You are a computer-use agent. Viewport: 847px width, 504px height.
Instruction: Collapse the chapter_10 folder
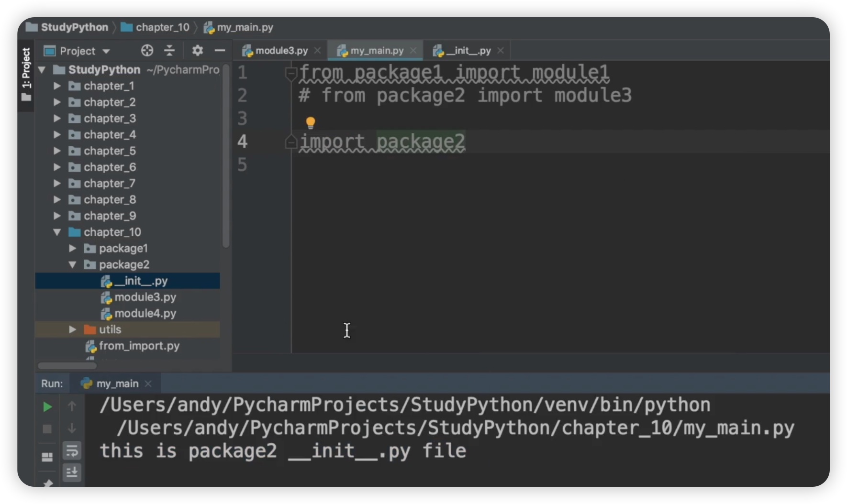pyautogui.click(x=57, y=232)
